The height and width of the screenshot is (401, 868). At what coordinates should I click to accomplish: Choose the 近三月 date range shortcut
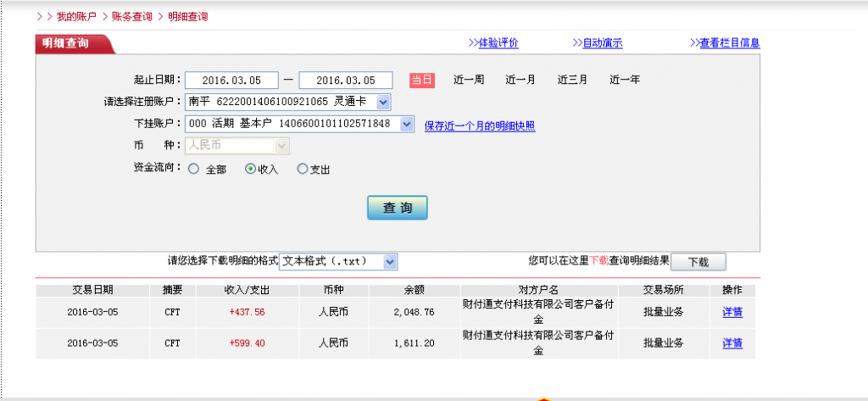tap(572, 80)
